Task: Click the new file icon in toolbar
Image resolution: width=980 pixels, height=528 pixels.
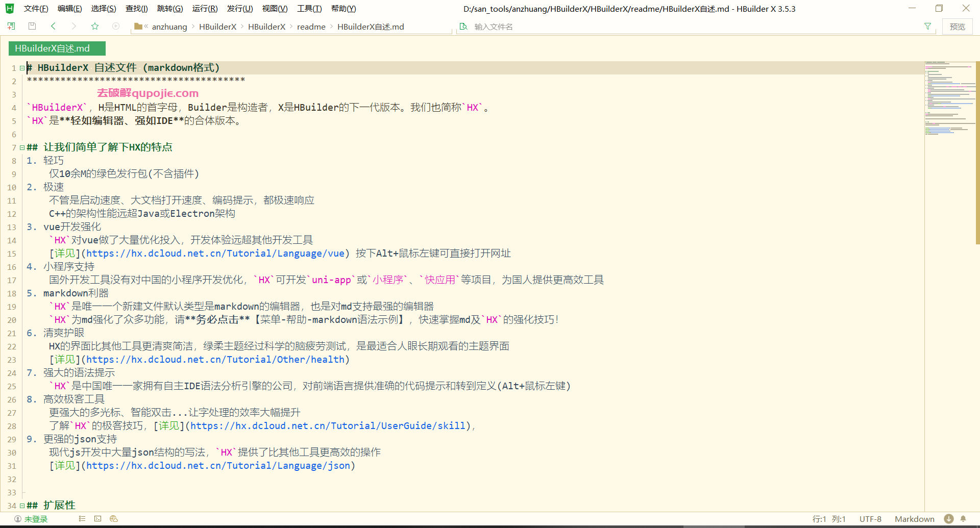Action: click(x=11, y=26)
